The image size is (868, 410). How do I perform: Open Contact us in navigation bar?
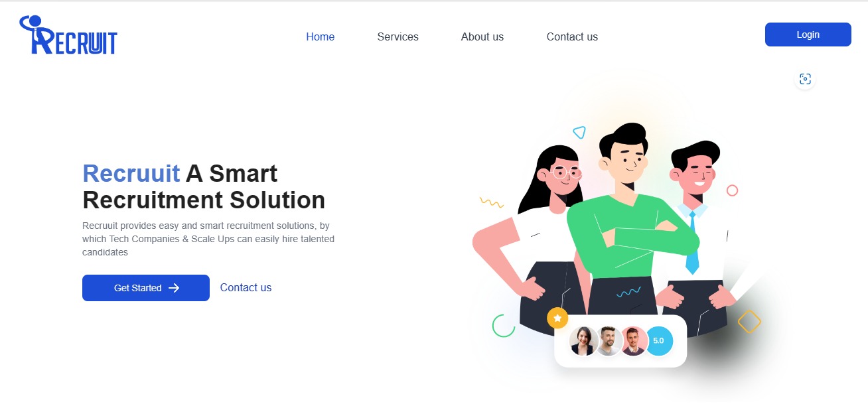(x=572, y=37)
